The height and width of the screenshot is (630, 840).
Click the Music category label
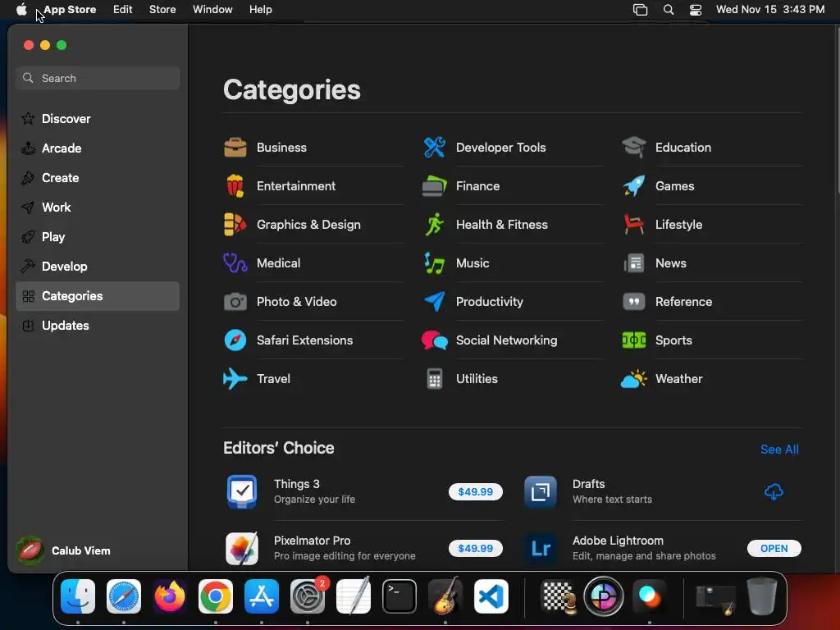point(472,263)
